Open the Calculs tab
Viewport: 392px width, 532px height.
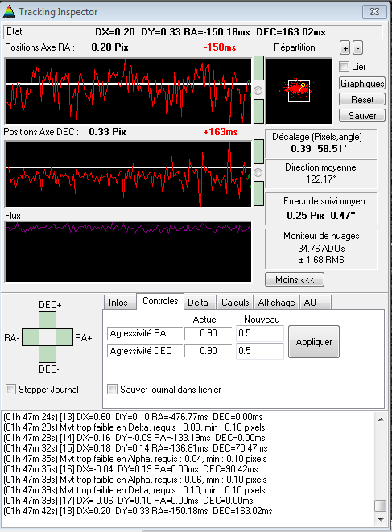coord(235,303)
